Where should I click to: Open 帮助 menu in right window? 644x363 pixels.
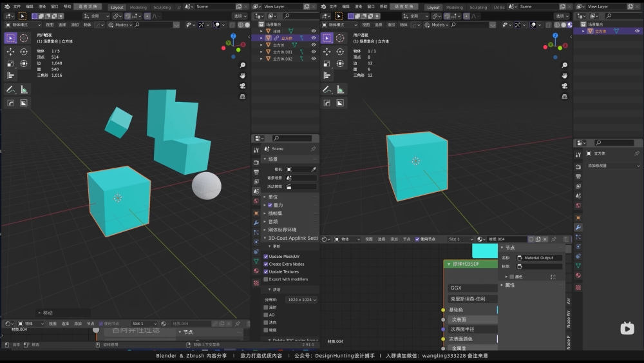click(384, 6)
